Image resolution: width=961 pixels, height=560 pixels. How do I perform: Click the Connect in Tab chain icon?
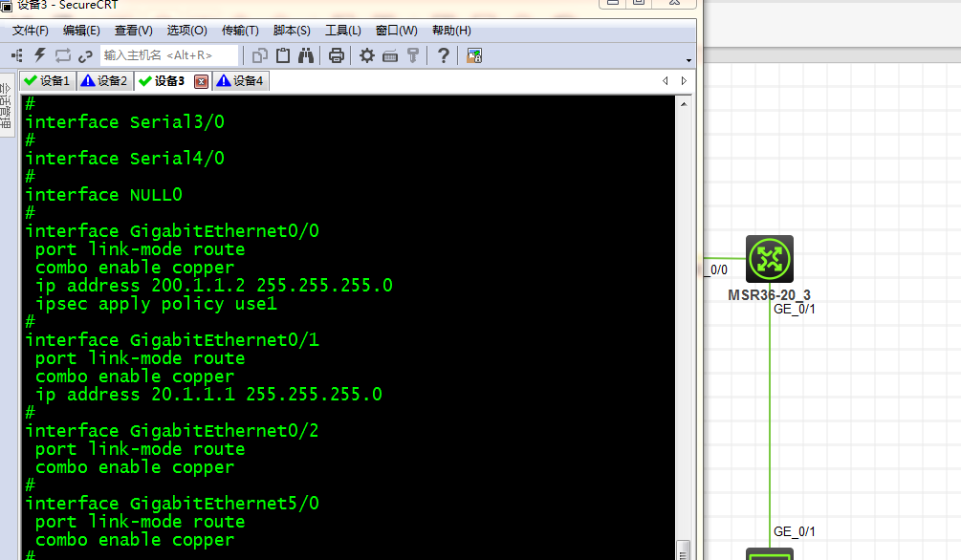85,55
